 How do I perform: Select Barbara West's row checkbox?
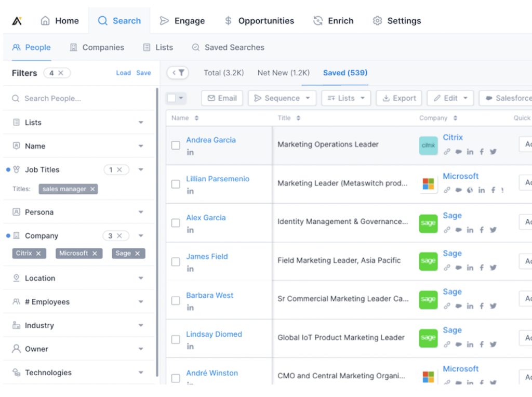point(176,301)
